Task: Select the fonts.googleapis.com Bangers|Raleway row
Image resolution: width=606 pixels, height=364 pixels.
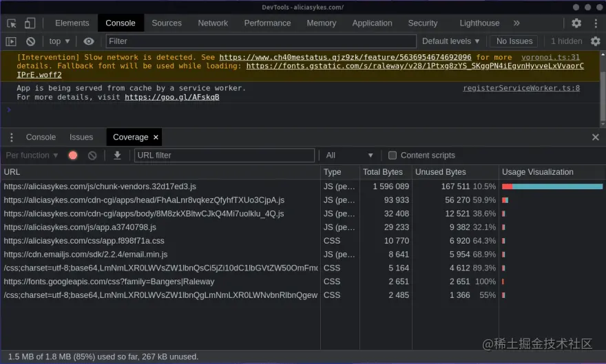Action: pyautogui.click(x=303, y=281)
